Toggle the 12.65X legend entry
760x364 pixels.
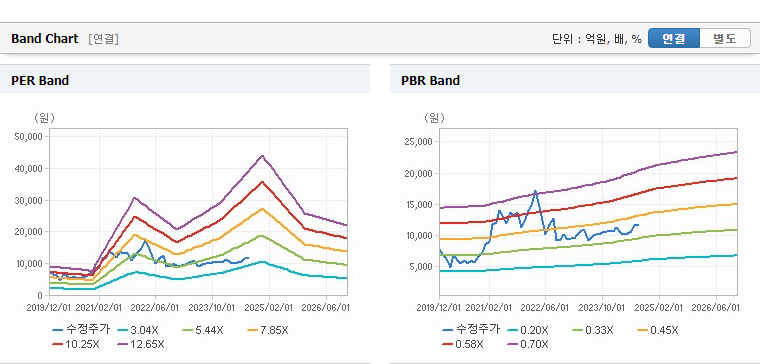pyautogui.click(x=141, y=344)
